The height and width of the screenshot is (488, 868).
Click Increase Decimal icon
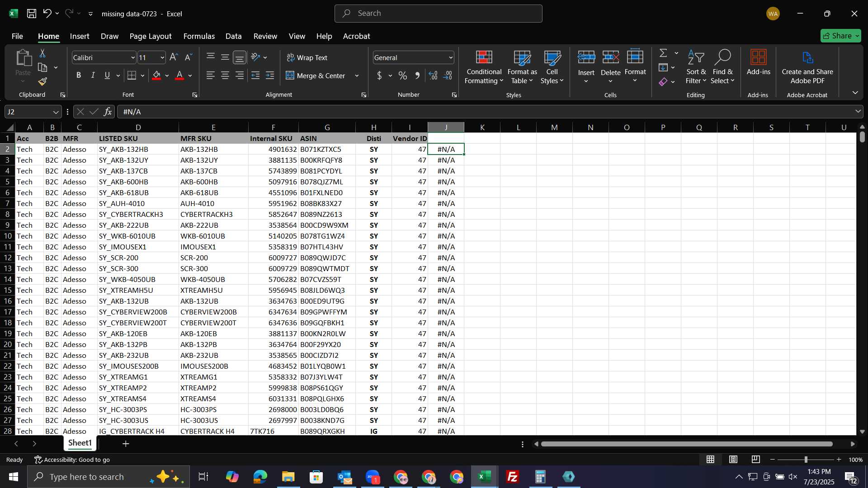click(x=433, y=75)
